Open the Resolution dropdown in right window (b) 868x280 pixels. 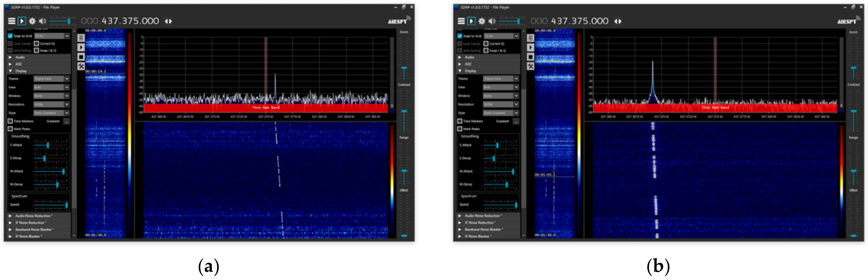pyautogui.click(x=501, y=105)
